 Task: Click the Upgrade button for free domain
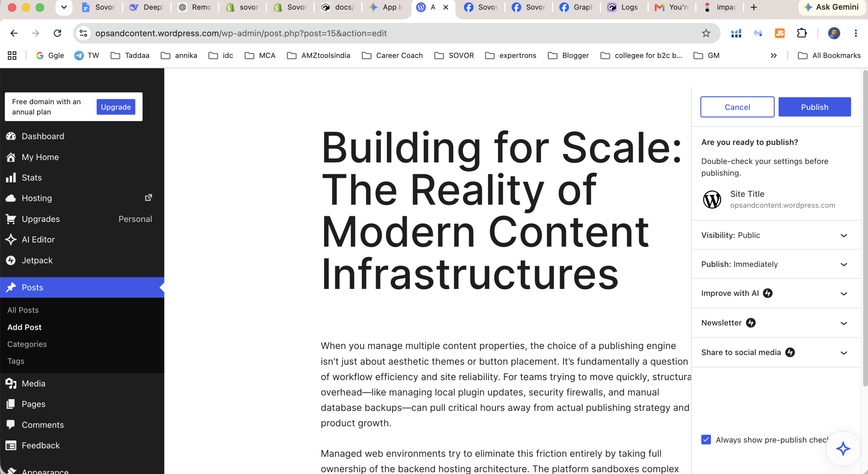pos(116,107)
